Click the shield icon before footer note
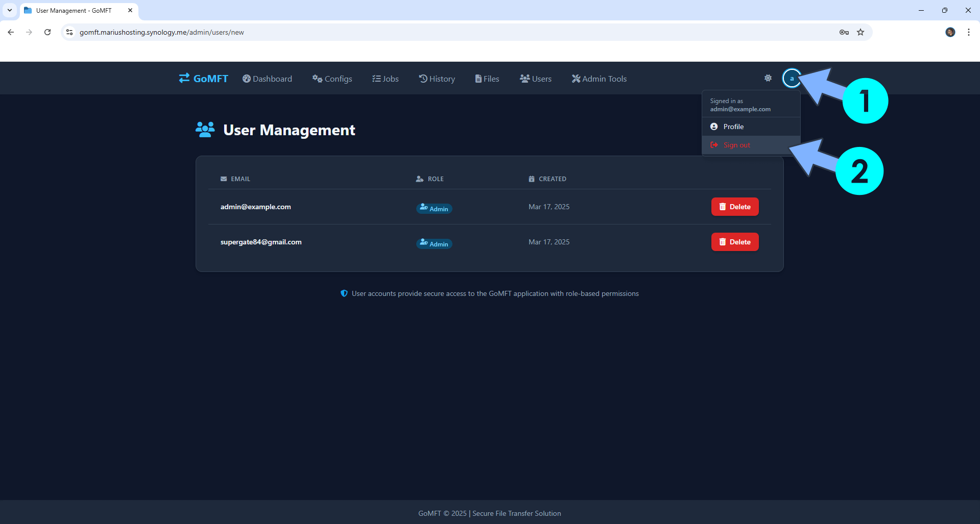The image size is (980, 524). (x=344, y=293)
